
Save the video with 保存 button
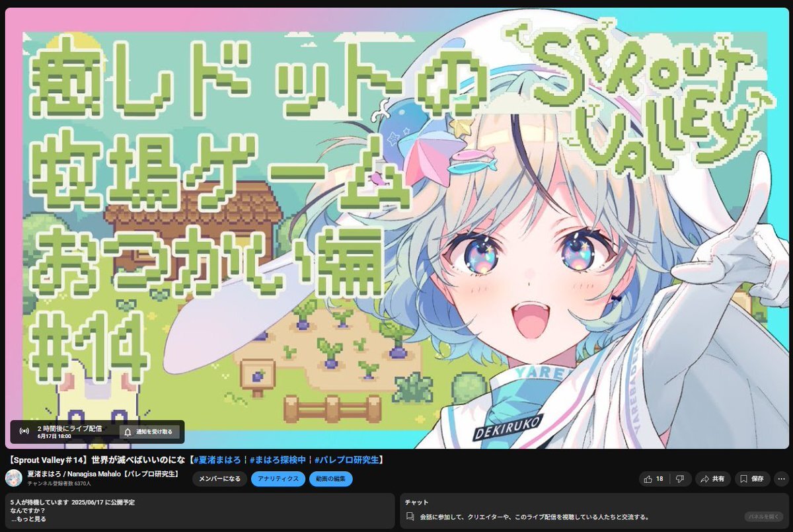tap(751, 478)
